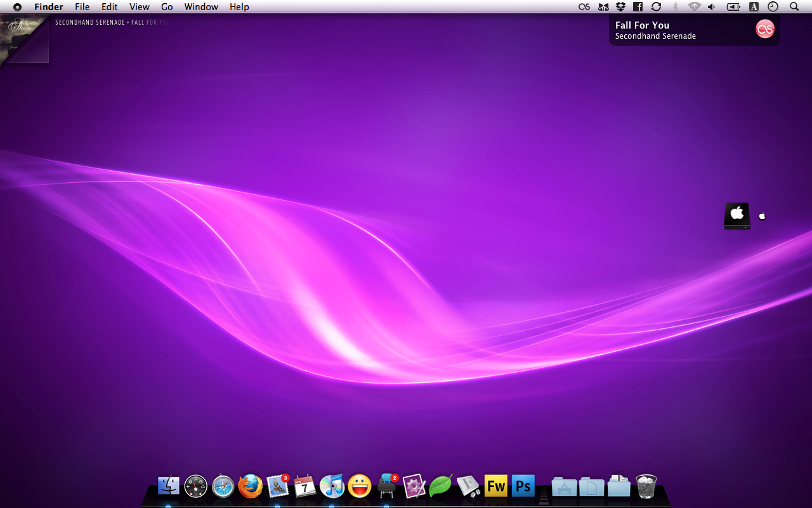Open the Dropbox menu bar icon
This screenshot has height=508, width=812.
click(x=621, y=6)
